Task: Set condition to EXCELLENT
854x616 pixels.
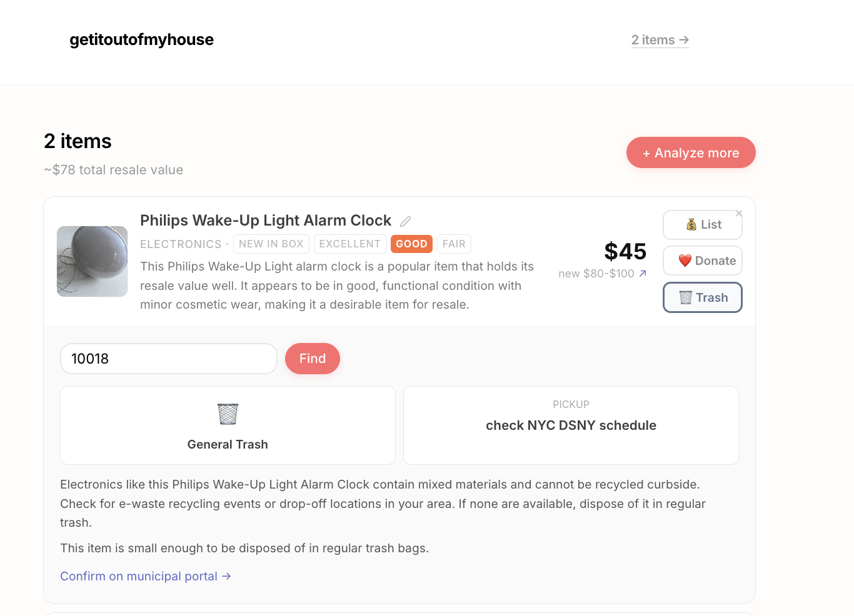Action: pyautogui.click(x=349, y=244)
